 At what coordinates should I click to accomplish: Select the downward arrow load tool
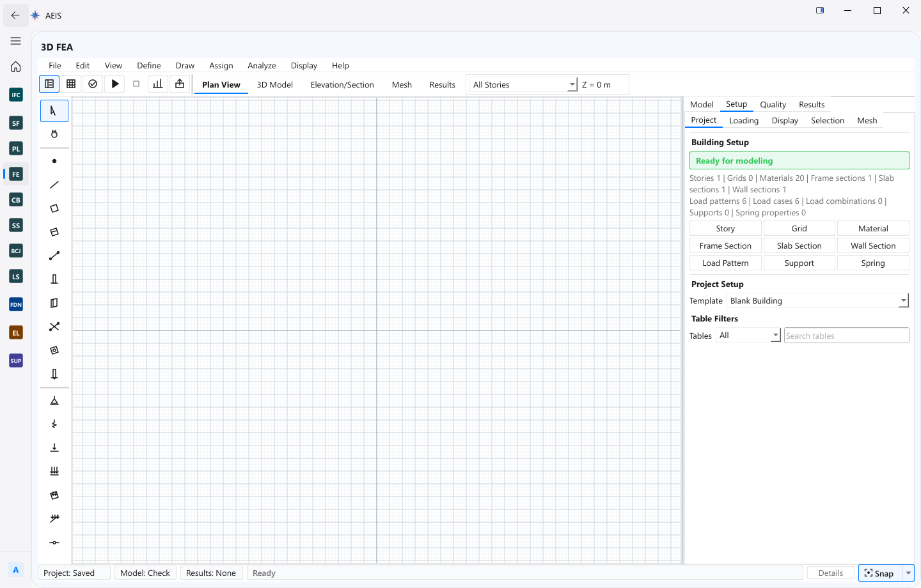(x=54, y=374)
